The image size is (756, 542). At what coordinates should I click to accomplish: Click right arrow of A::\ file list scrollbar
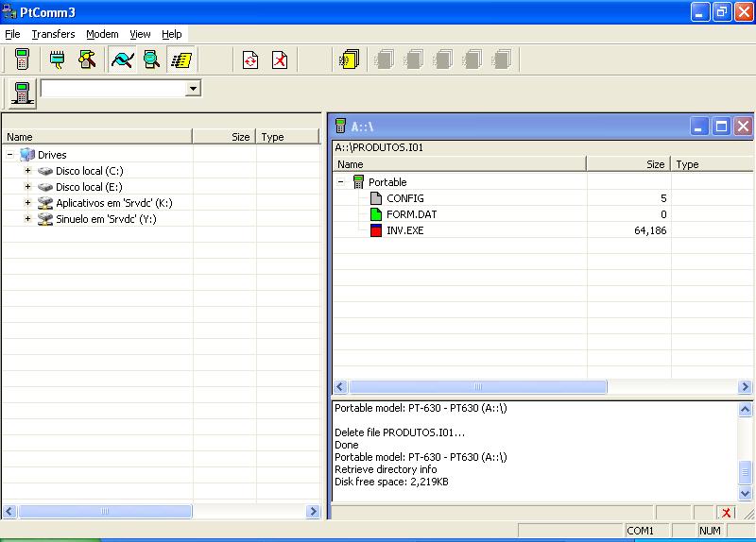click(x=745, y=386)
